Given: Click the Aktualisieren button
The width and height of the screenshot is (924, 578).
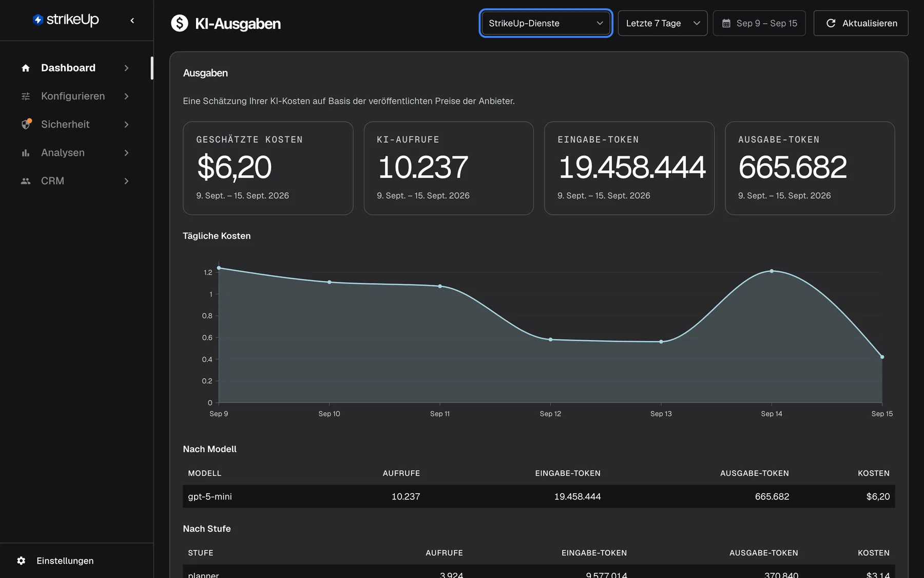Looking at the screenshot, I should [861, 23].
